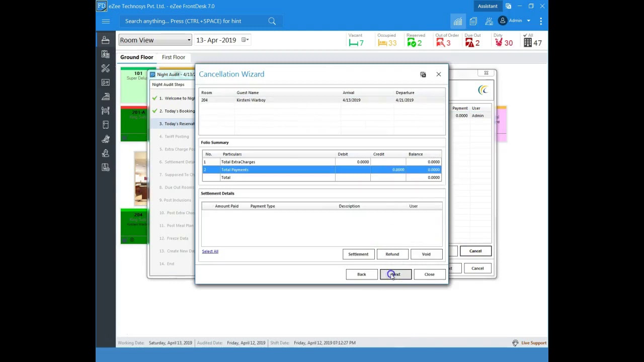This screenshot has height=362, width=644.
Task: Click the Admin user avatar icon
Action: coord(502,21)
